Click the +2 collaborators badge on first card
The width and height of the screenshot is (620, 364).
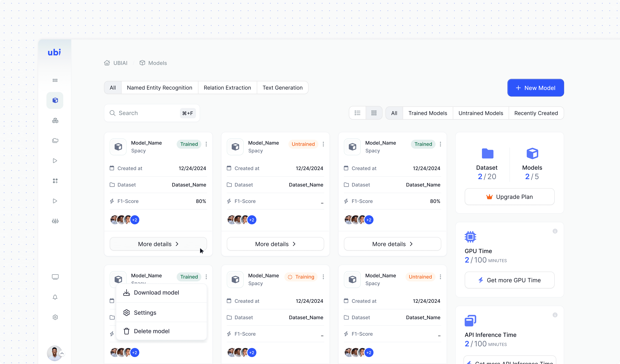[135, 220]
